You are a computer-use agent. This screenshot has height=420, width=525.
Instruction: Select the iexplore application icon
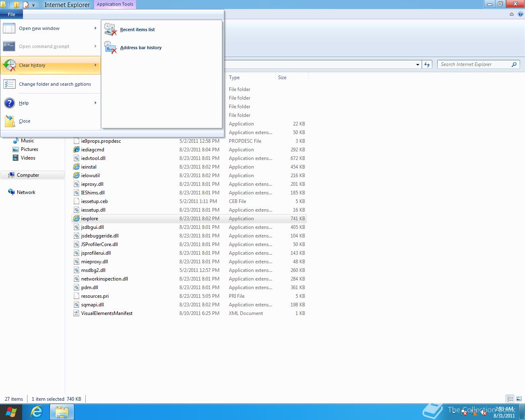tap(76, 219)
